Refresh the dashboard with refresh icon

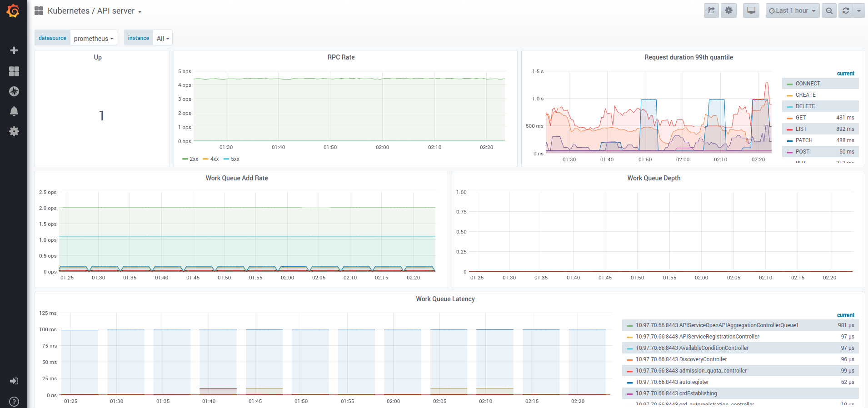pos(846,10)
